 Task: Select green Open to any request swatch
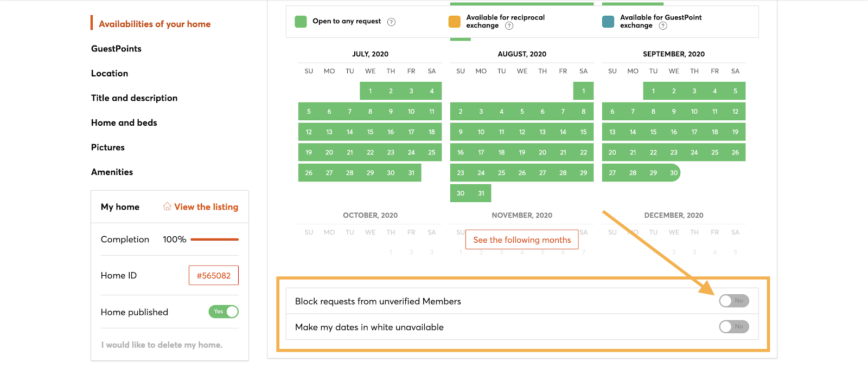click(x=301, y=22)
